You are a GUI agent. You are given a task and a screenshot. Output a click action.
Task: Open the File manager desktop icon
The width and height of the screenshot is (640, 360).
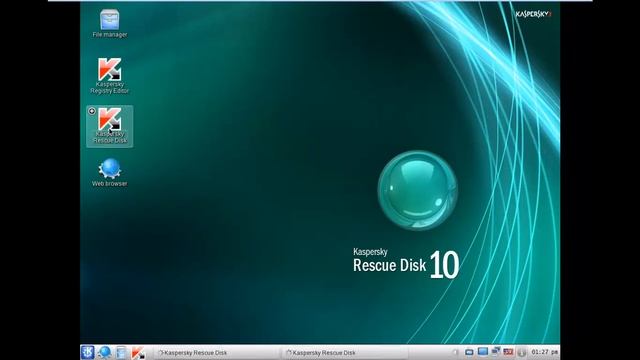[109, 24]
